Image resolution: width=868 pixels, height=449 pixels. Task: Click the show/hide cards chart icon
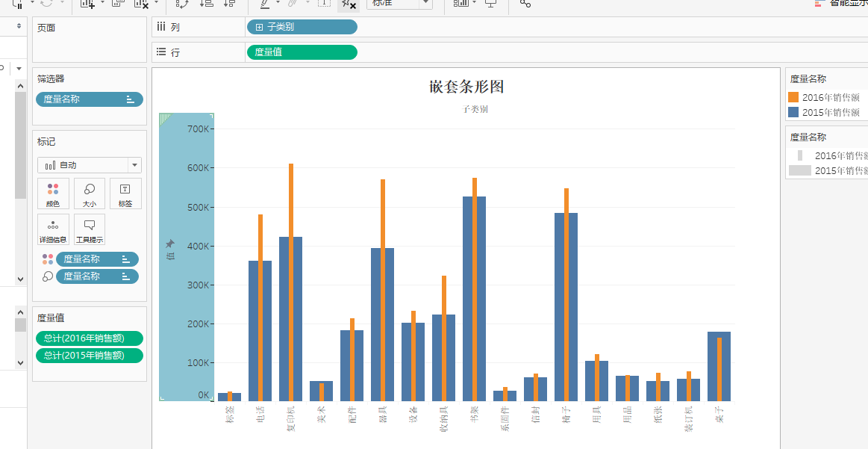(460, 3)
